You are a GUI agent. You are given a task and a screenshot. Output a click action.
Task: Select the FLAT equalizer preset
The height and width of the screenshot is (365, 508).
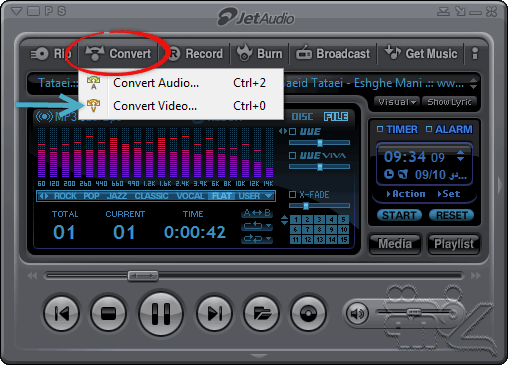[x=221, y=196]
